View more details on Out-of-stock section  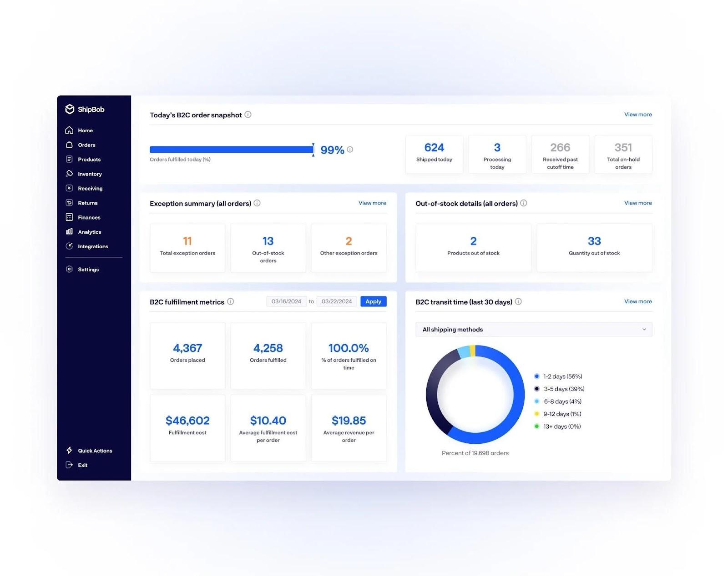tap(637, 203)
